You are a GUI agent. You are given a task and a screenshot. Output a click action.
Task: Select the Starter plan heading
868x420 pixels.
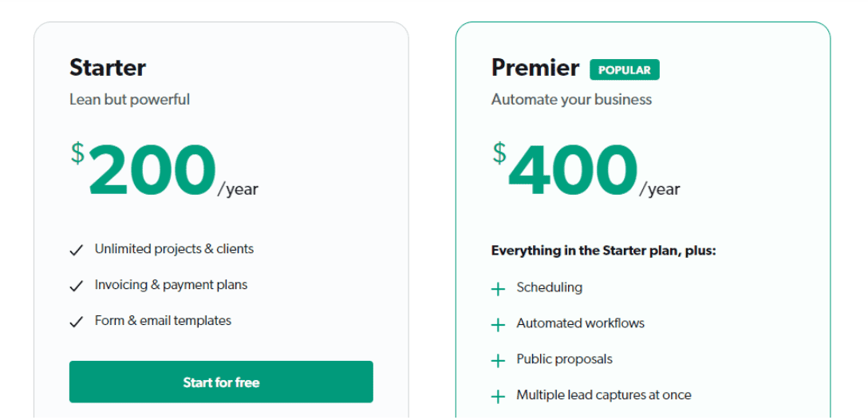coord(108,68)
